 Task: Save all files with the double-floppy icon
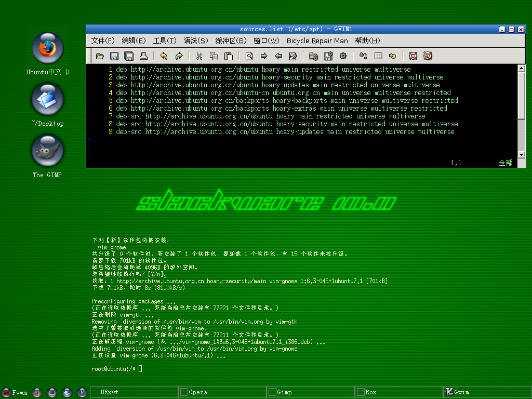pyautogui.click(x=129, y=56)
